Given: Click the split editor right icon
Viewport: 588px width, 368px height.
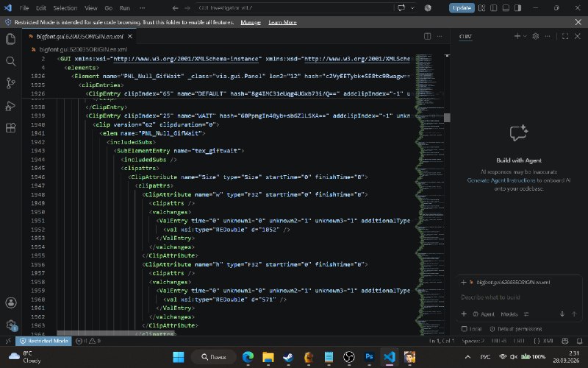Looking at the screenshot, I should (x=427, y=36).
